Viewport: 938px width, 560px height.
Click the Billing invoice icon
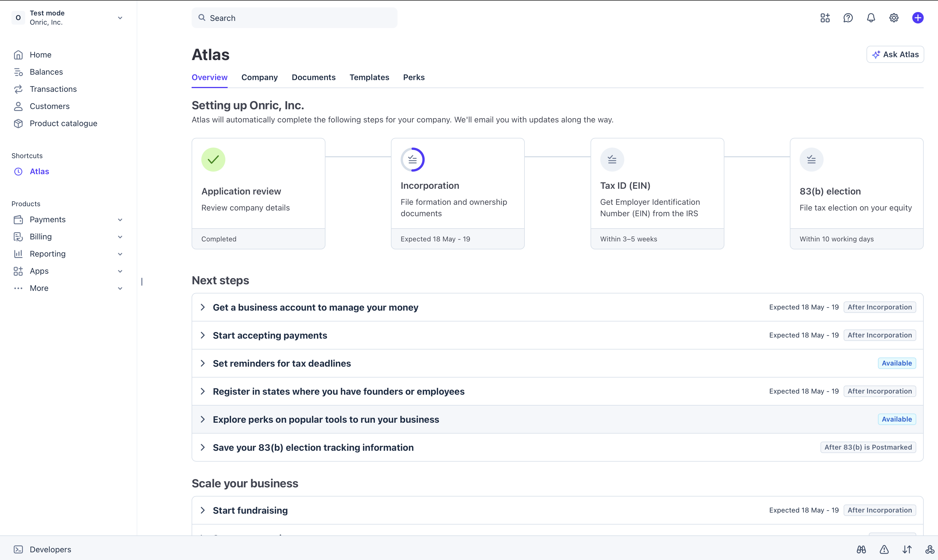[18, 237]
